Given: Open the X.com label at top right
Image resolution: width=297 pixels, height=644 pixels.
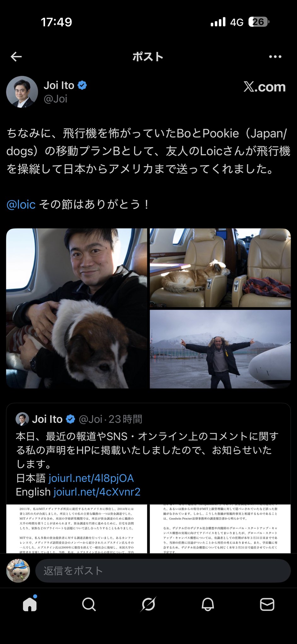Looking at the screenshot, I should [x=264, y=87].
